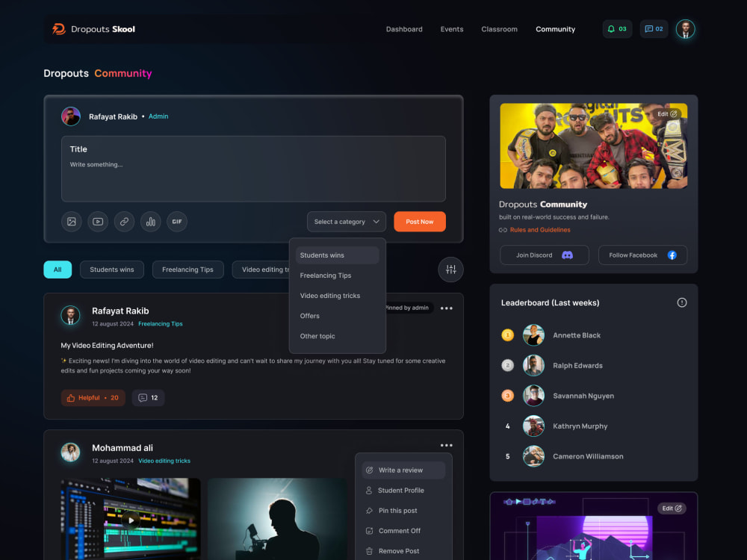Select Student Profile menu option
This screenshot has width=747, height=560.
403,491
